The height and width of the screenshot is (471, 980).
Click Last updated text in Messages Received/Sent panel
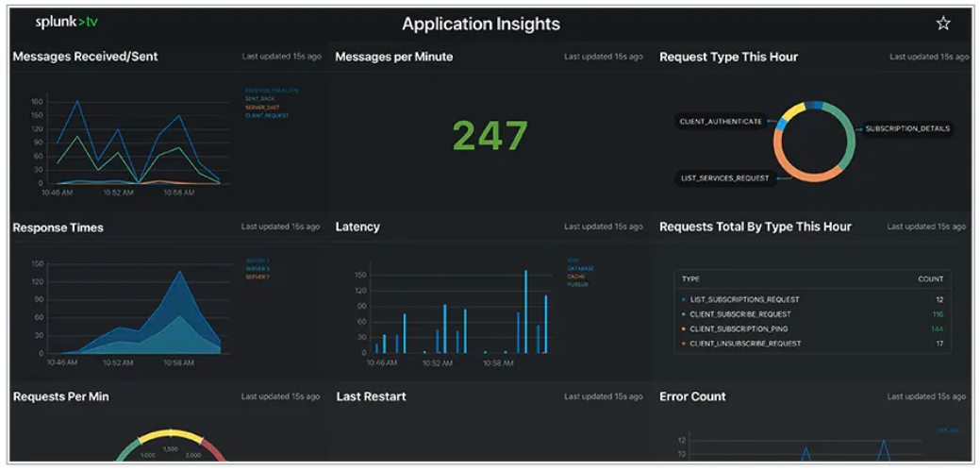coord(281,57)
